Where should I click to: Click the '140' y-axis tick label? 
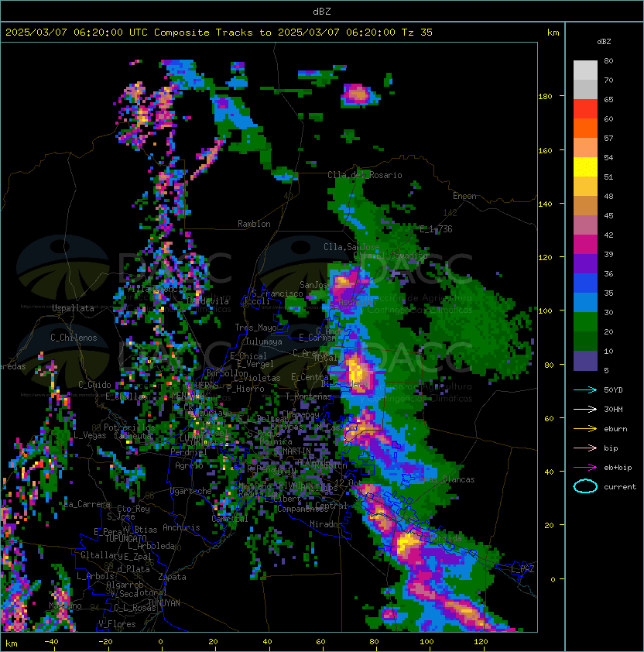tap(545, 204)
